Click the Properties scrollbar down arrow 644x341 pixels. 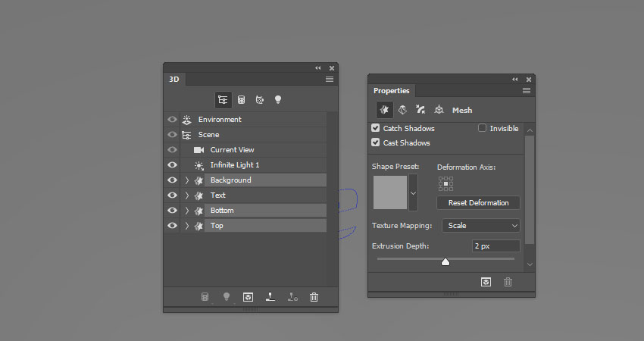click(530, 264)
